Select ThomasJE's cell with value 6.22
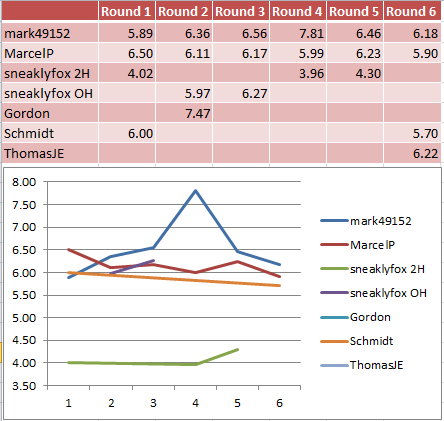 (x=413, y=153)
